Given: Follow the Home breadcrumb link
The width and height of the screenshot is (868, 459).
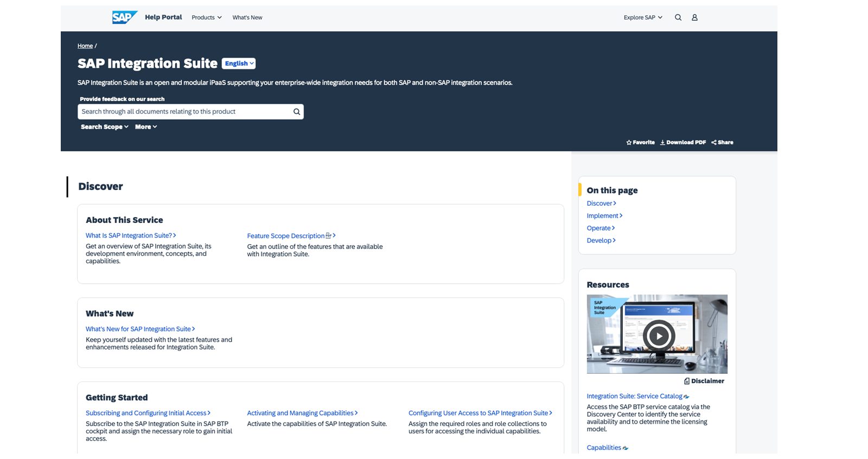Looking at the screenshot, I should (x=85, y=46).
